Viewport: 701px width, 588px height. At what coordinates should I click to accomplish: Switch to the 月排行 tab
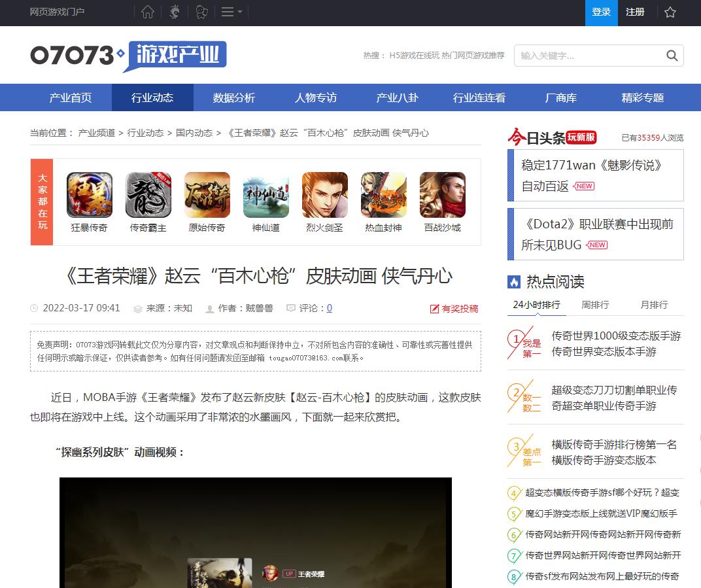[x=654, y=305]
